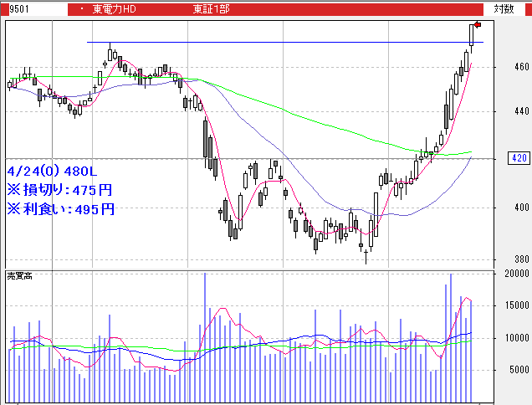The image size is (532, 405).
Task: Click the 380 price axis label
Action: coord(520,259)
